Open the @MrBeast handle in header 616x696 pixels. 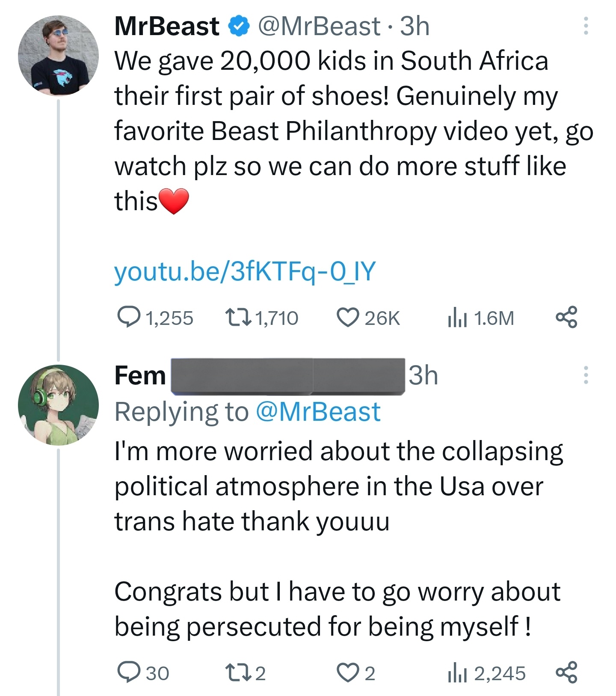click(319, 26)
